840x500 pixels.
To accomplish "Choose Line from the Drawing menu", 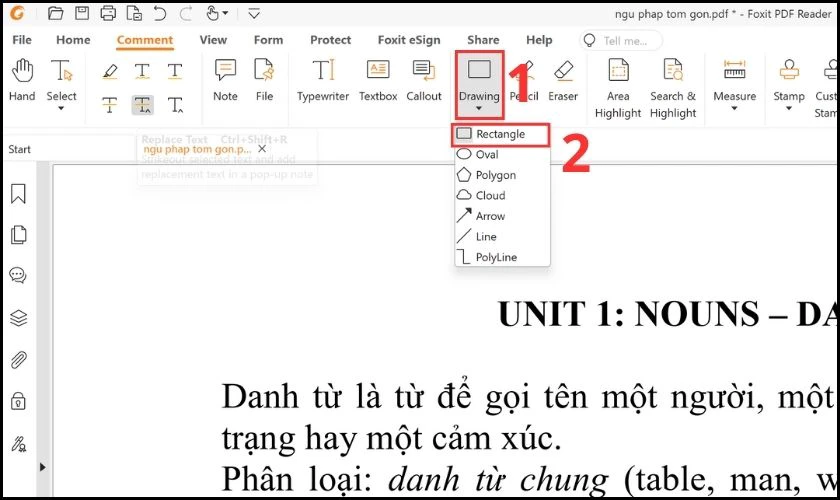I will pos(501,236).
